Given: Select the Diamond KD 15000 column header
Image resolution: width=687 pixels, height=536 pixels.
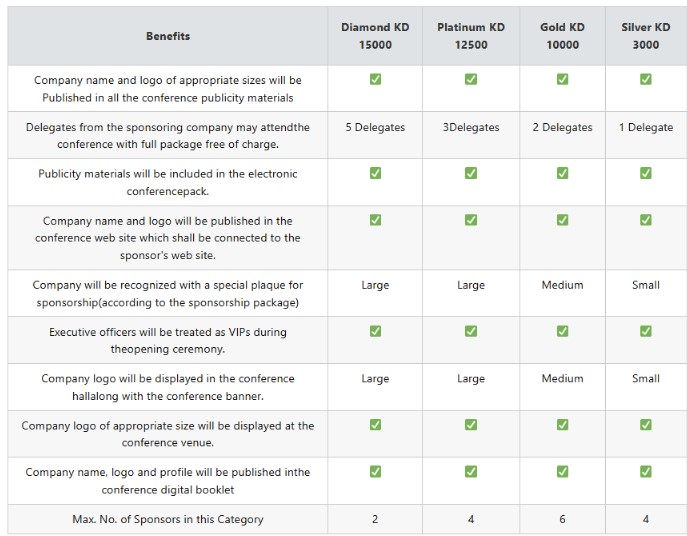Looking at the screenshot, I should coord(375,36).
